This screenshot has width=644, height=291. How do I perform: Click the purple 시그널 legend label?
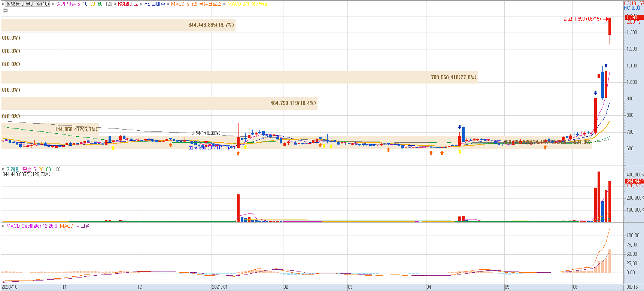pyautogui.click(x=83, y=226)
